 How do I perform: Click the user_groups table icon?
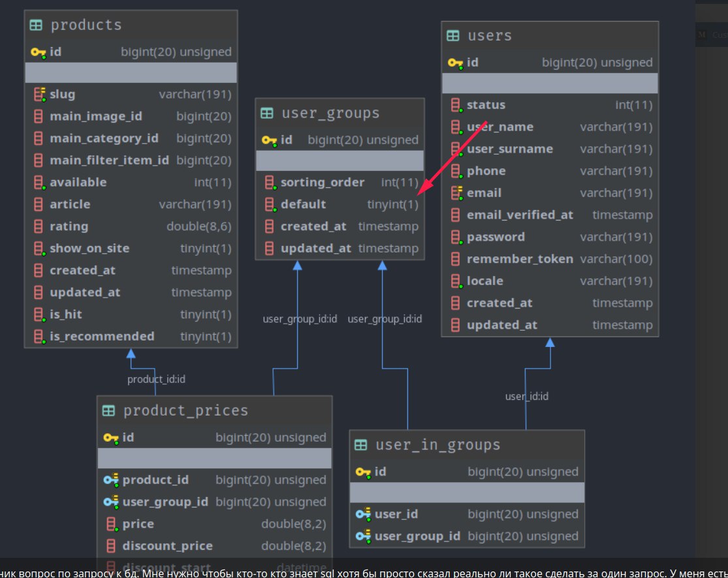pos(267,114)
